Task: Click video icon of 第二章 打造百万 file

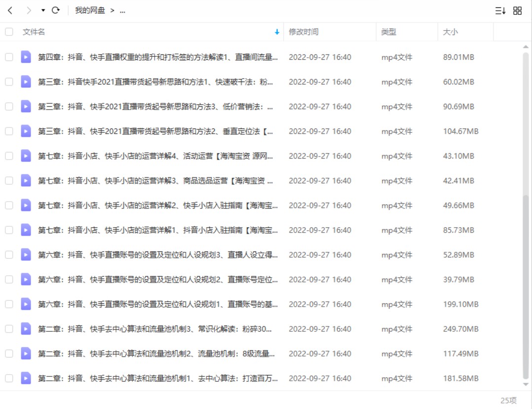Action: (x=26, y=378)
